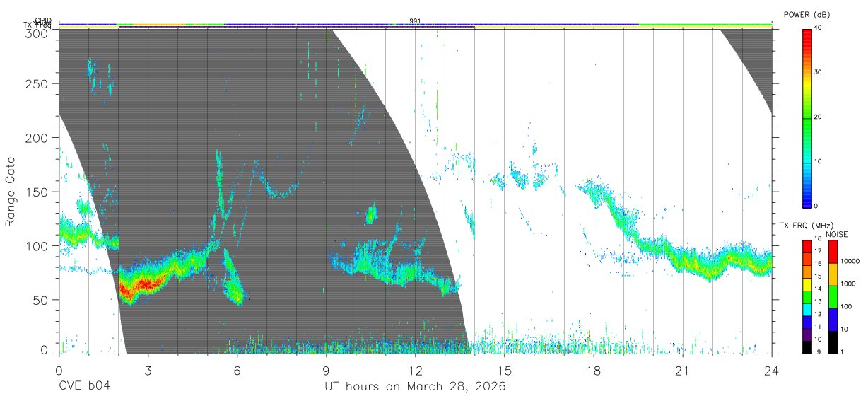Click the UT hours on March 28, 2026 label
Image resolution: width=868 pixels, height=401 pixels.
(x=415, y=387)
